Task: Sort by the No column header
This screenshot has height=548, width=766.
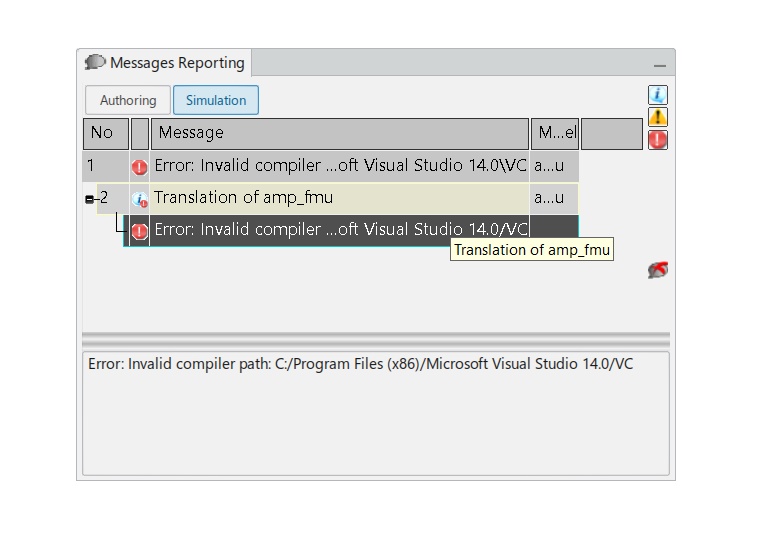Action: pos(105,133)
